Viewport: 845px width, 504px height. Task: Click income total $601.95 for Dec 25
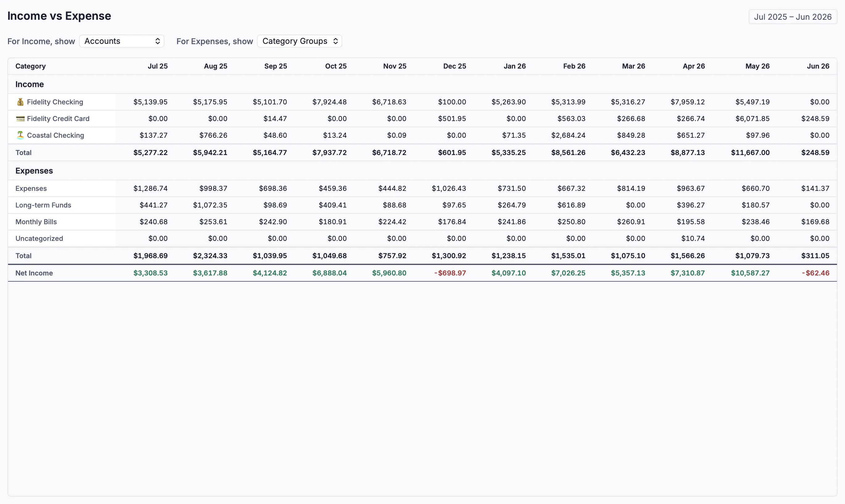[x=452, y=153]
